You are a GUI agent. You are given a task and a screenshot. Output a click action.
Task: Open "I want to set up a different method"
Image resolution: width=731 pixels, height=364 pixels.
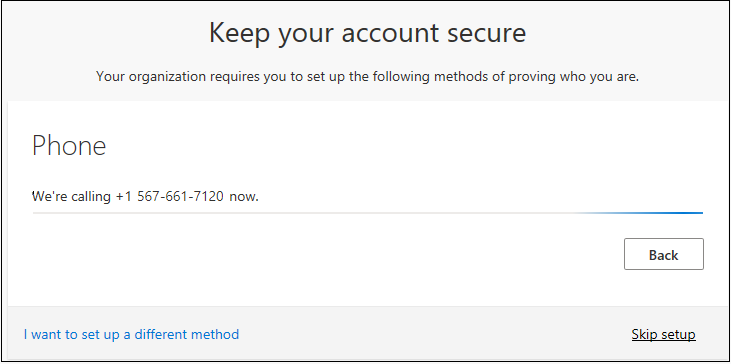point(131,334)
